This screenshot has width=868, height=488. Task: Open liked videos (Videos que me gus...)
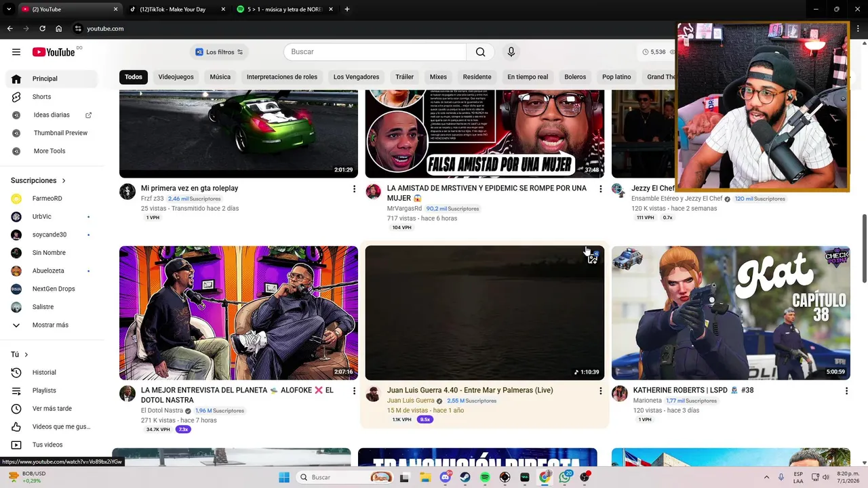[x=52, y=426]
